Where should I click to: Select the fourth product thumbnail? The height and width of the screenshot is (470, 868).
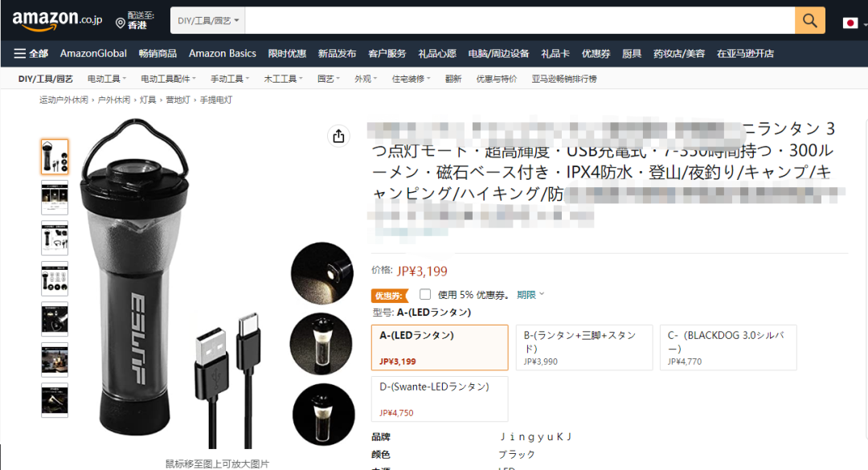point(55,279)
